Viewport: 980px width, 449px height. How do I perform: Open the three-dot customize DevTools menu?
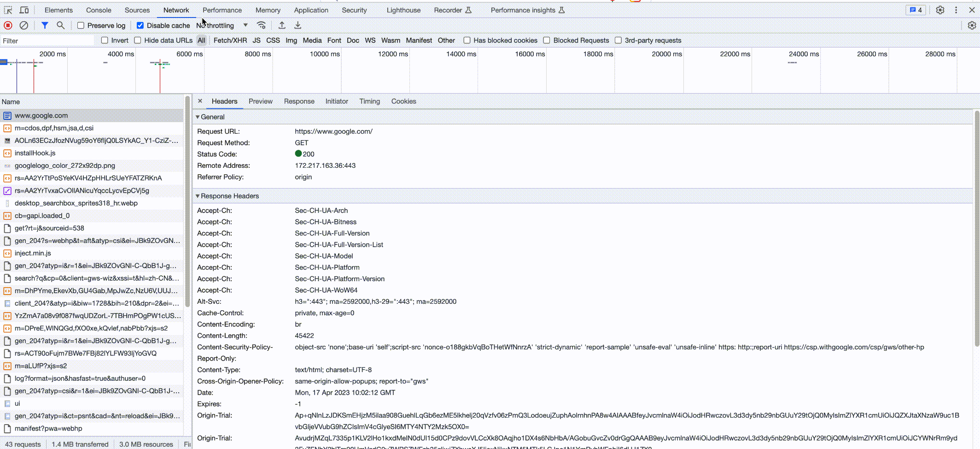[956, 10]
